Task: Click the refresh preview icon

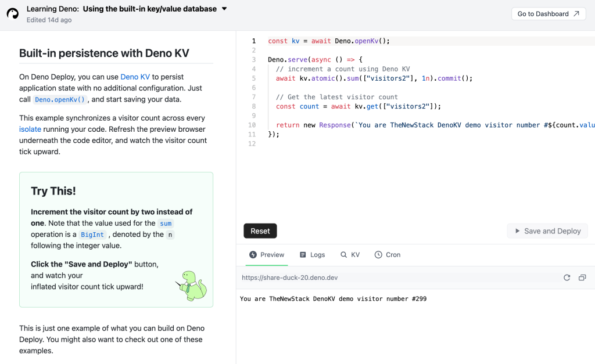Action: coord(567,277)
